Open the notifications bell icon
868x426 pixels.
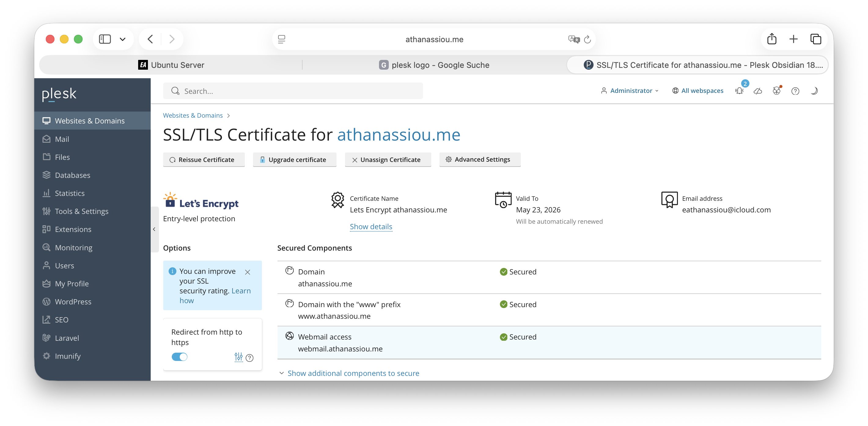click(x=739, y=91)
